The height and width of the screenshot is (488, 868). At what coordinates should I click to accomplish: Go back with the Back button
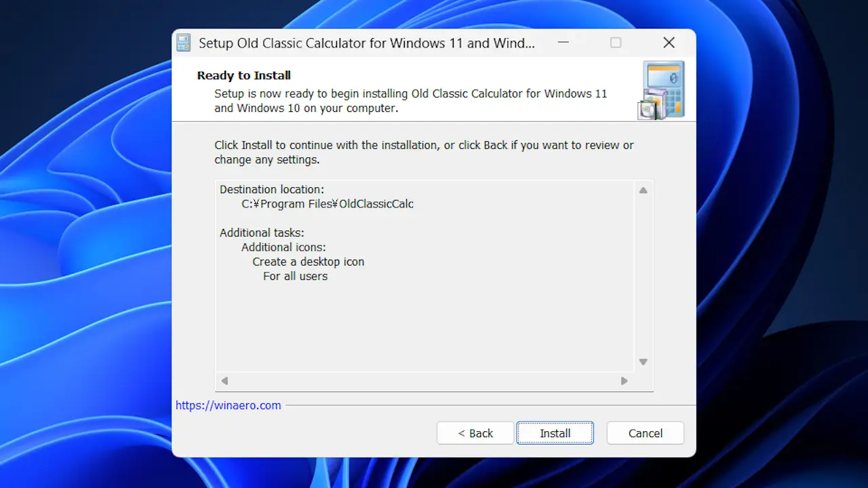(x=475, y=433)
